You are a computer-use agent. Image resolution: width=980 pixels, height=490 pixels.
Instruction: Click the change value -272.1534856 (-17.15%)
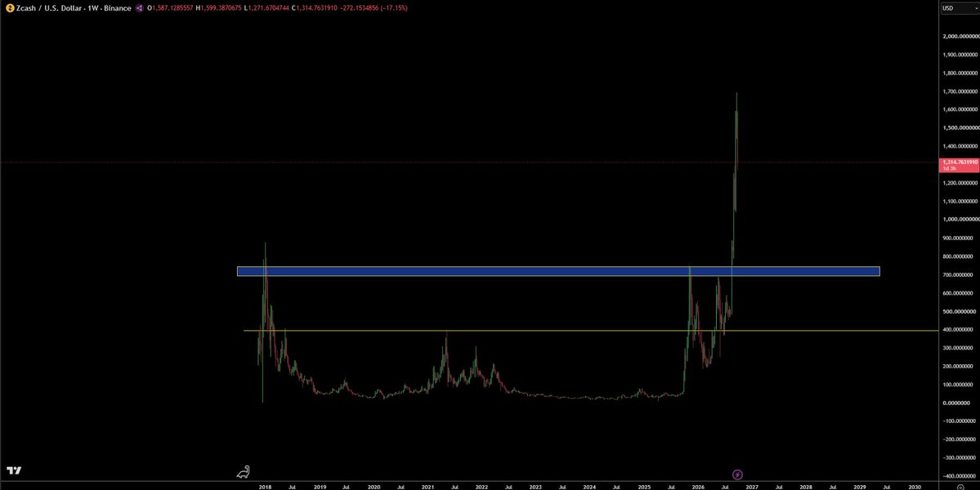coord(374,8)
